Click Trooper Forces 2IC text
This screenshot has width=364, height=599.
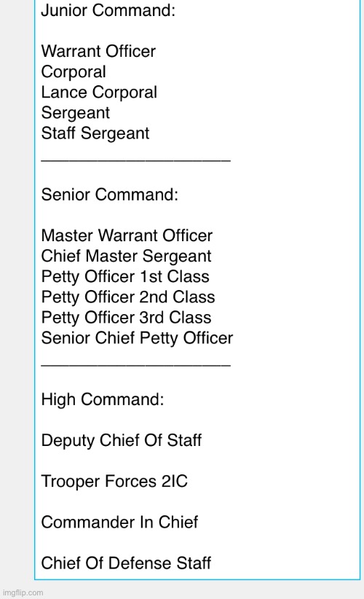point(114,482)
